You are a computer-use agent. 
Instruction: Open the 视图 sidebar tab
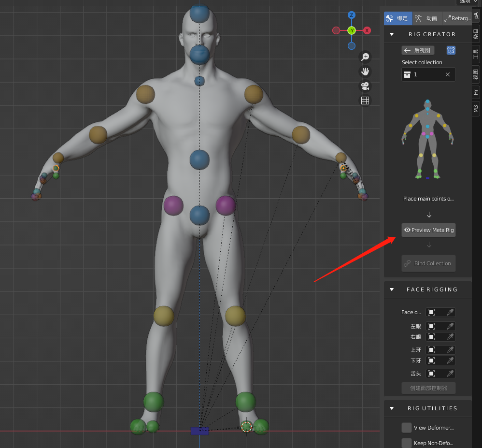click(476, 74)
